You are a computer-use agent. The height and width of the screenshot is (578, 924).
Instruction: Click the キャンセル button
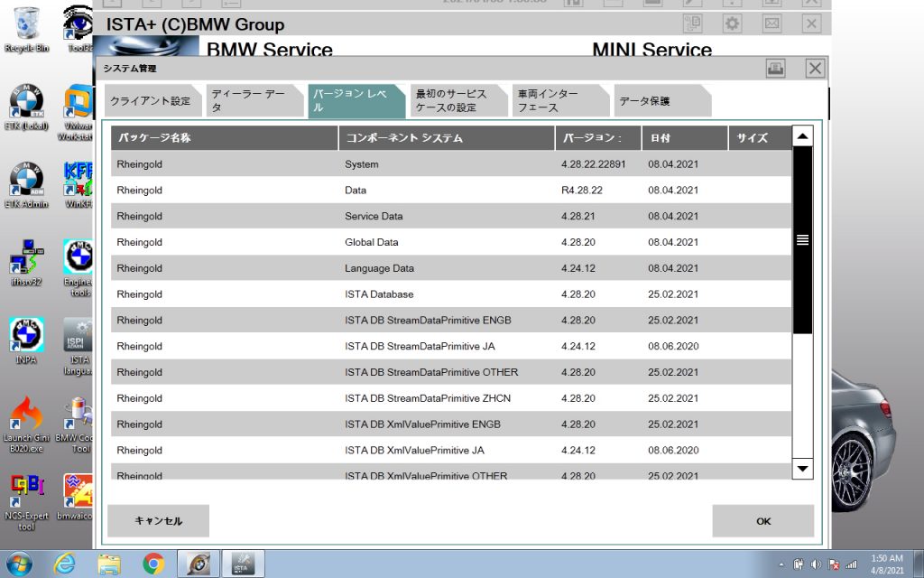[158, 521]
